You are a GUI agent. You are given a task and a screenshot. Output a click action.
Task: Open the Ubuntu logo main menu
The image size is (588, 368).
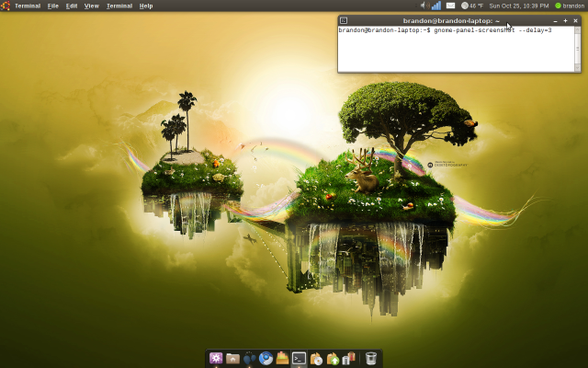[6, 6]
